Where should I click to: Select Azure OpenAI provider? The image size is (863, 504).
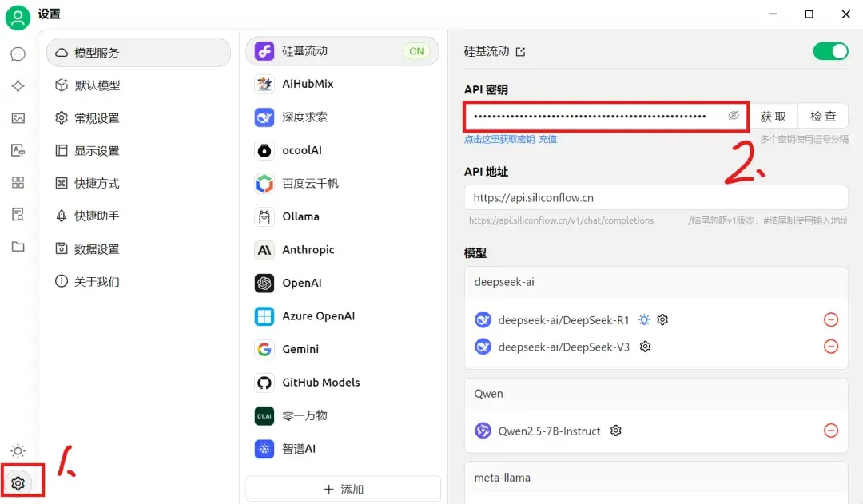(342, 315)
